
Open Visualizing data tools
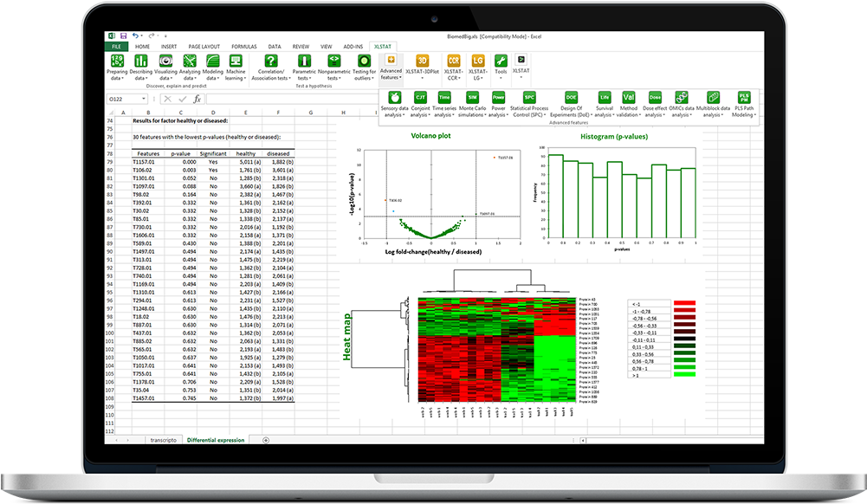165,61
